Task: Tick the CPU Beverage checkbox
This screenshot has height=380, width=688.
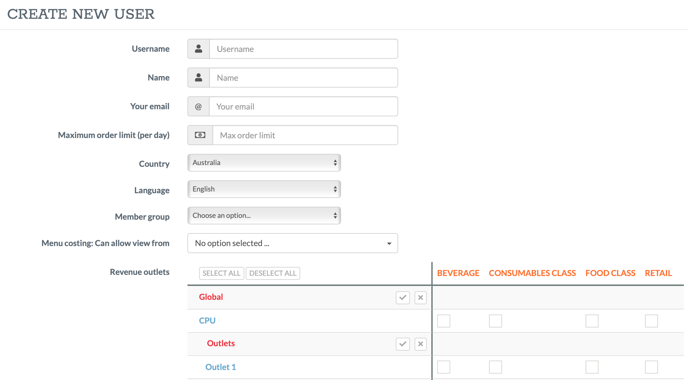Action: point(444,321)
